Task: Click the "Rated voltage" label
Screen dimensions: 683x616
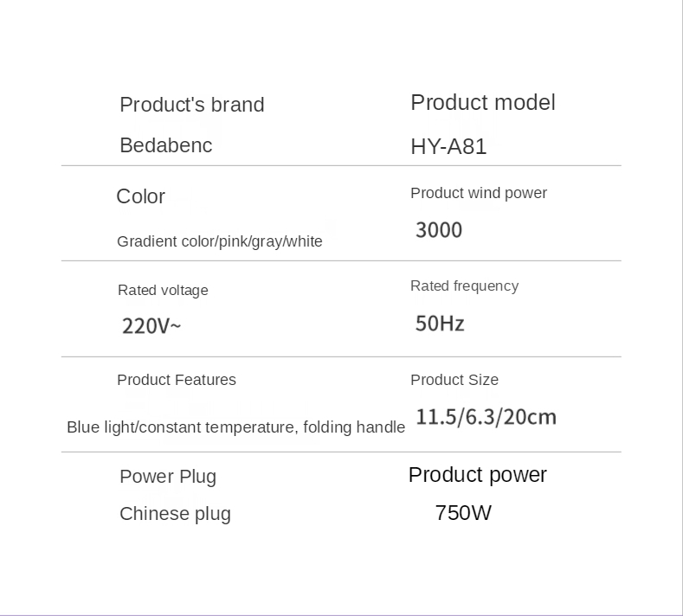Action: click(x=163, y=291)
